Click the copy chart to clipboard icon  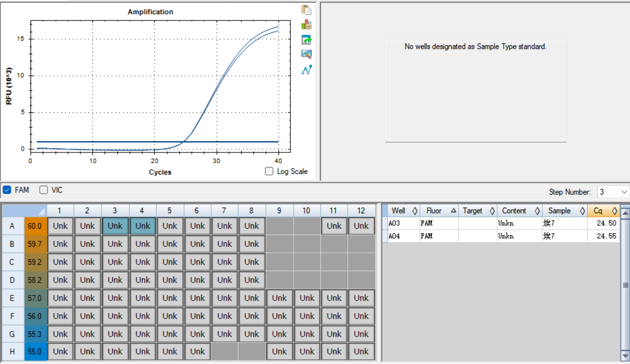coord(307,10)
